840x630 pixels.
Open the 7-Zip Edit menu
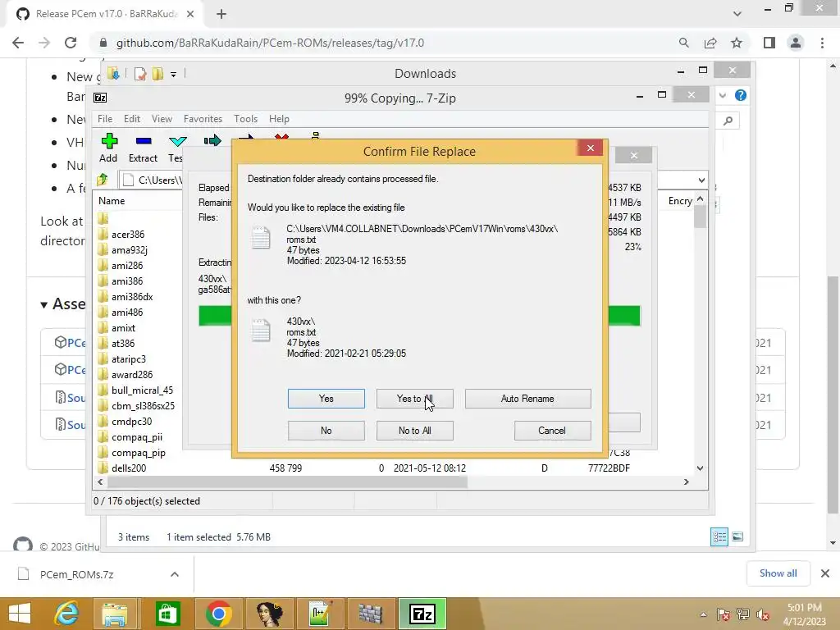pos(132,119)
